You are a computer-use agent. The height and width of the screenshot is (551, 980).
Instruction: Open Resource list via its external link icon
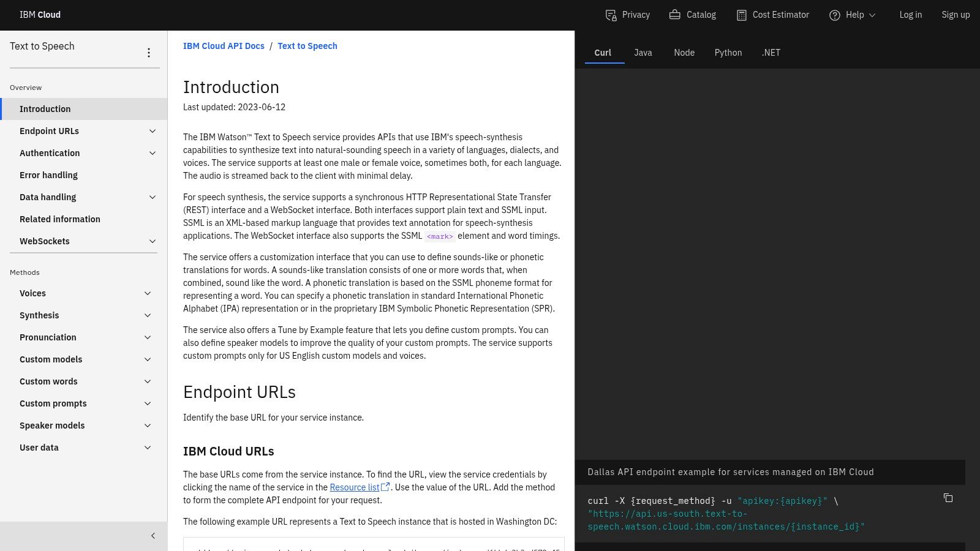pos(385,487)
